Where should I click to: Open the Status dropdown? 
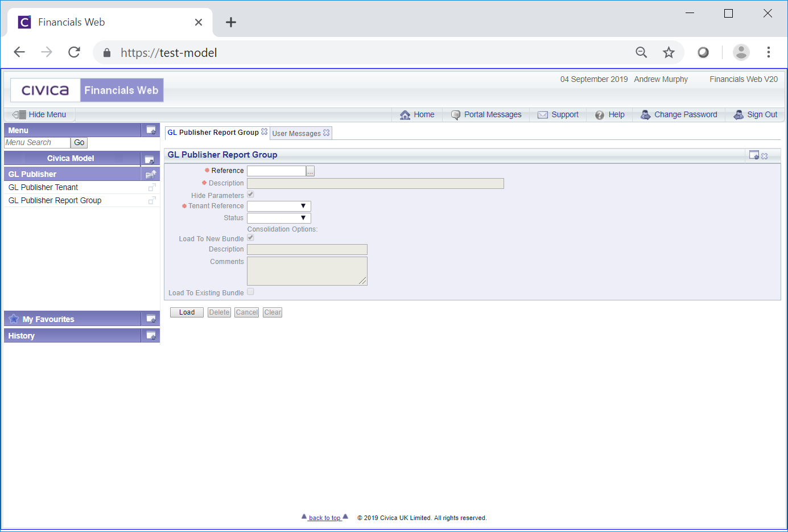[279, 218]
